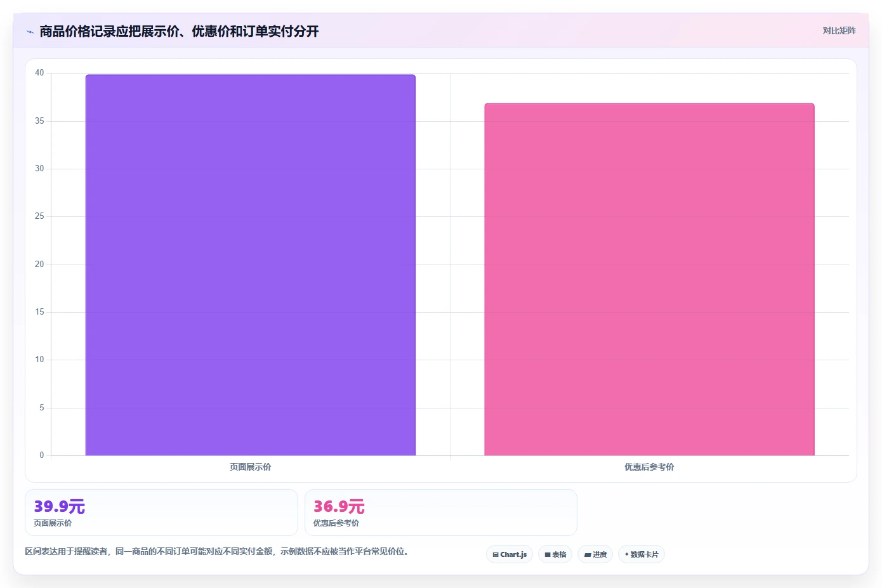Click the purple 页面展示价 bar
Screen dimensions: 882x588
pos(251,265)
